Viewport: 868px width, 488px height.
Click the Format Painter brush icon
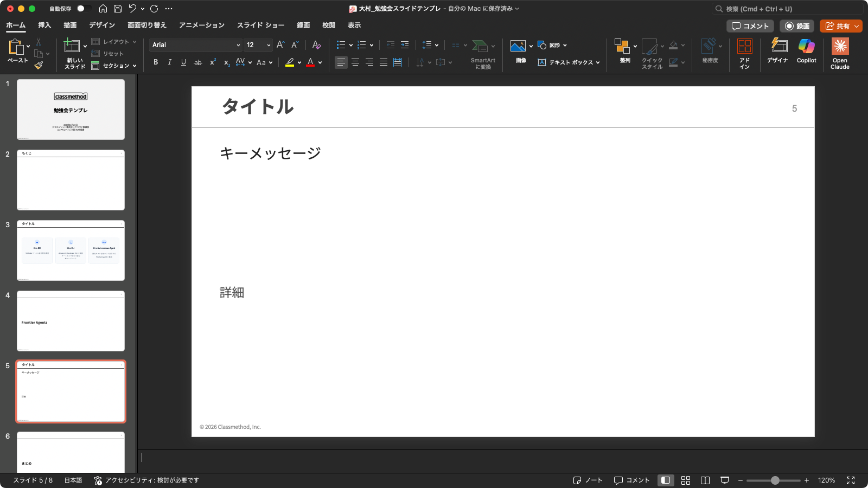(39, 66)
